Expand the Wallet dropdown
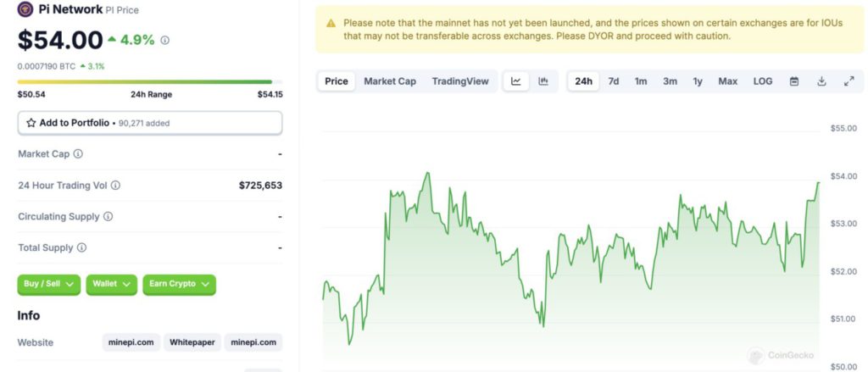The image size is (868, 372). 112,284
